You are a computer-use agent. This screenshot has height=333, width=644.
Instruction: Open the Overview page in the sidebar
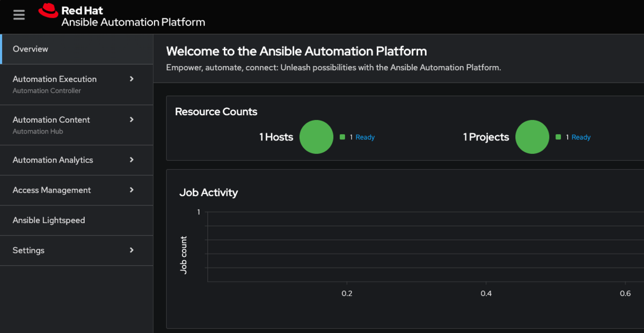[77, 49]
